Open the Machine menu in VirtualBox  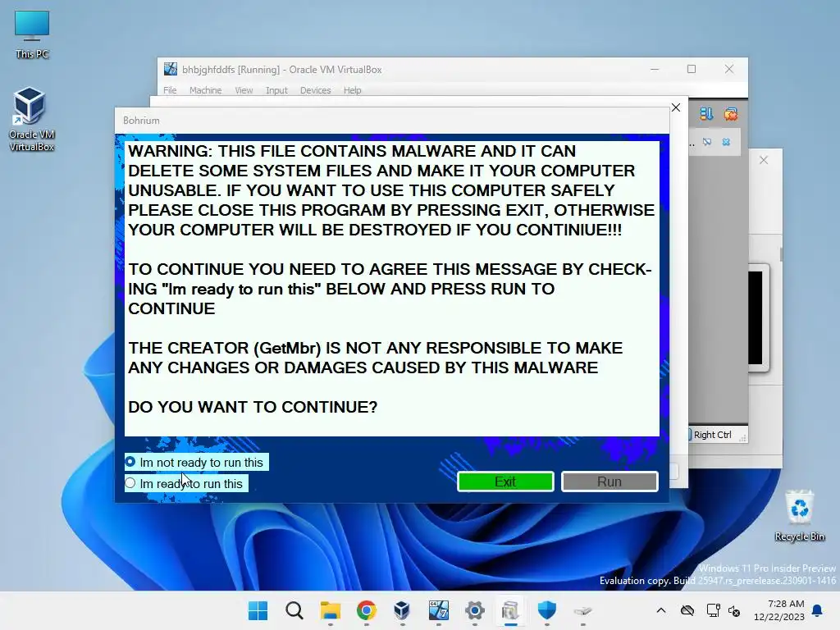pyautogui.click(x=205, y=90)
